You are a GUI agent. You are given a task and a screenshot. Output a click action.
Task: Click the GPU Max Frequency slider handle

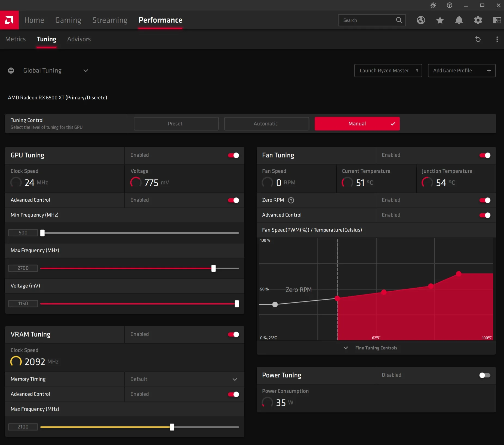(214, 268)
